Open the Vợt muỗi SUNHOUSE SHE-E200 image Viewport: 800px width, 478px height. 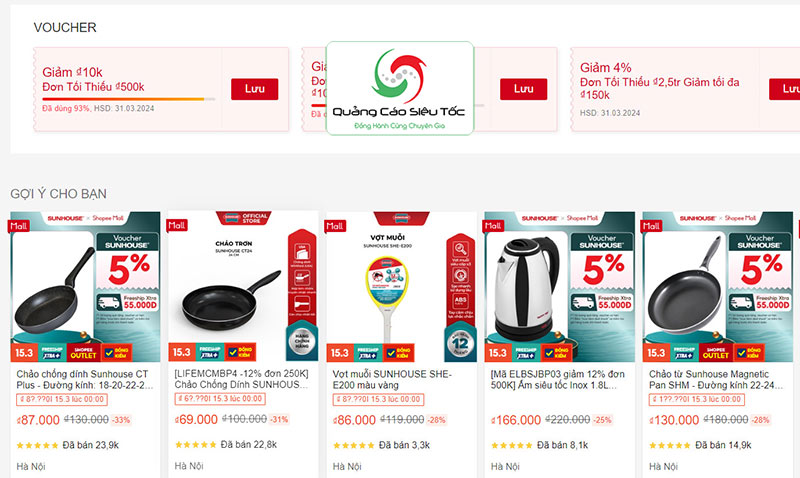402,287
